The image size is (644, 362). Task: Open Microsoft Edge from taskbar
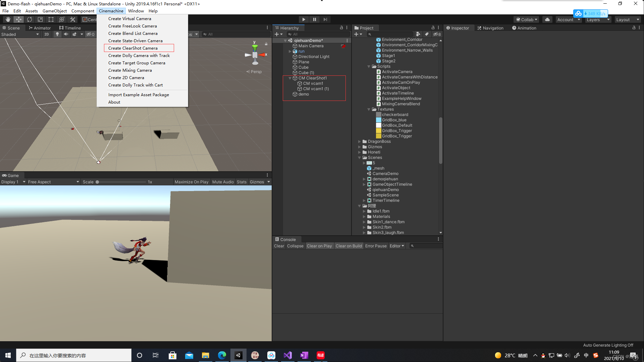[x=222, y=355]
